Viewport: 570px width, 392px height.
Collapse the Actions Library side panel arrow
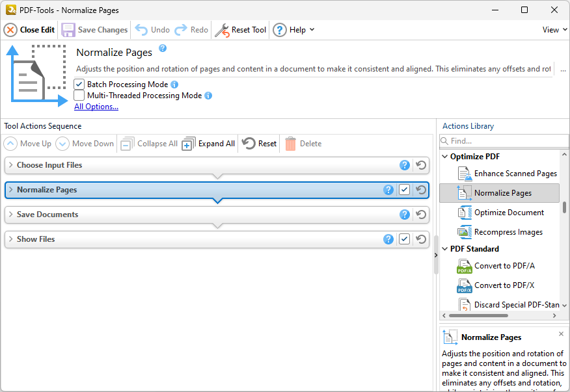436,255
